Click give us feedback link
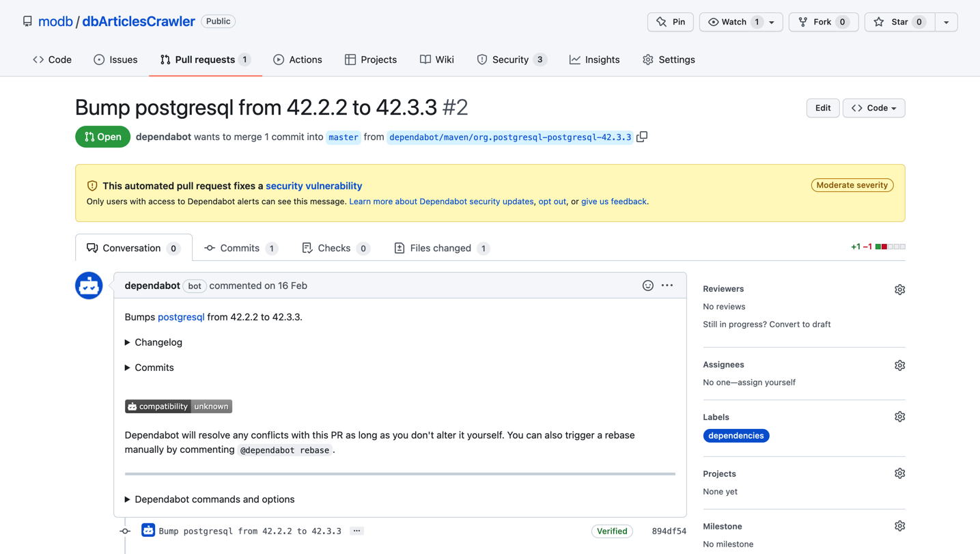 pos(614,202)
